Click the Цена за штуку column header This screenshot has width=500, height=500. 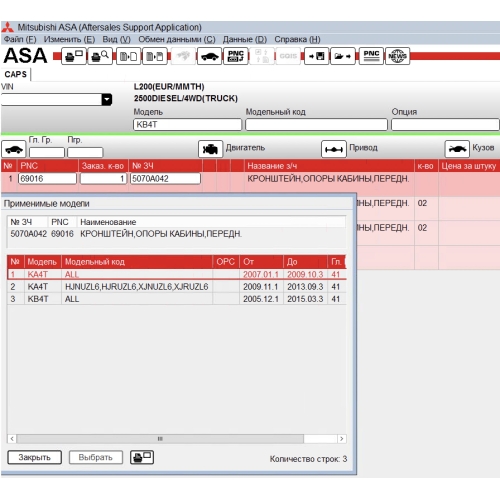point(469,166)
